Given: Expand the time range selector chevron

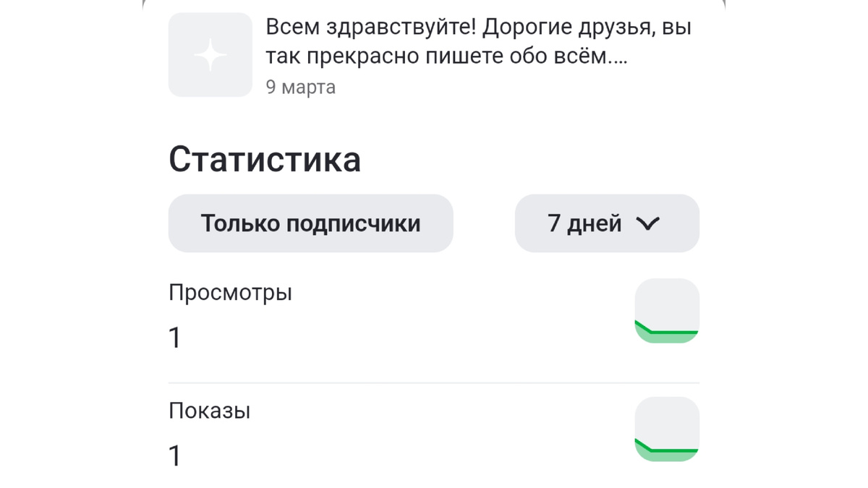Looking at the screenshot, I should (647, 223).
